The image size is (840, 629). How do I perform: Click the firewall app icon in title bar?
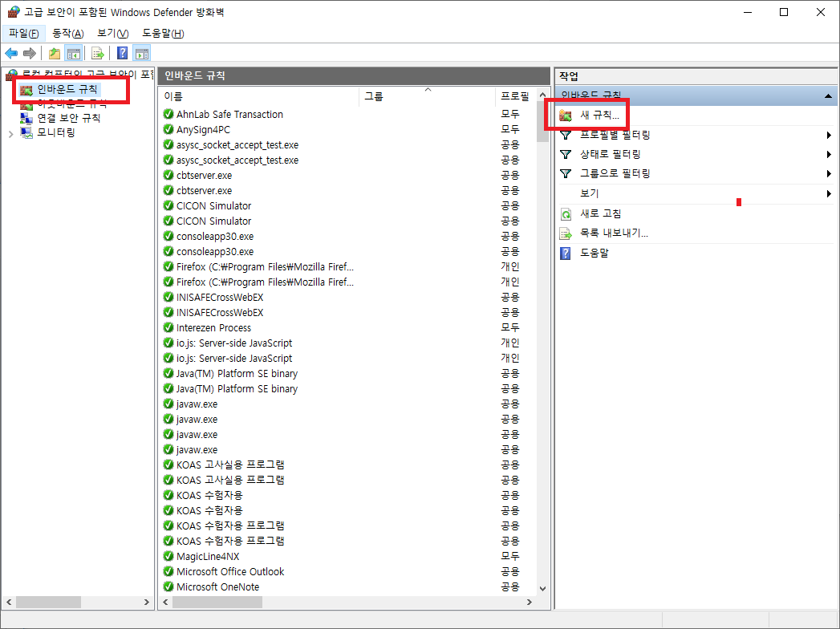[x=14, y=12]
